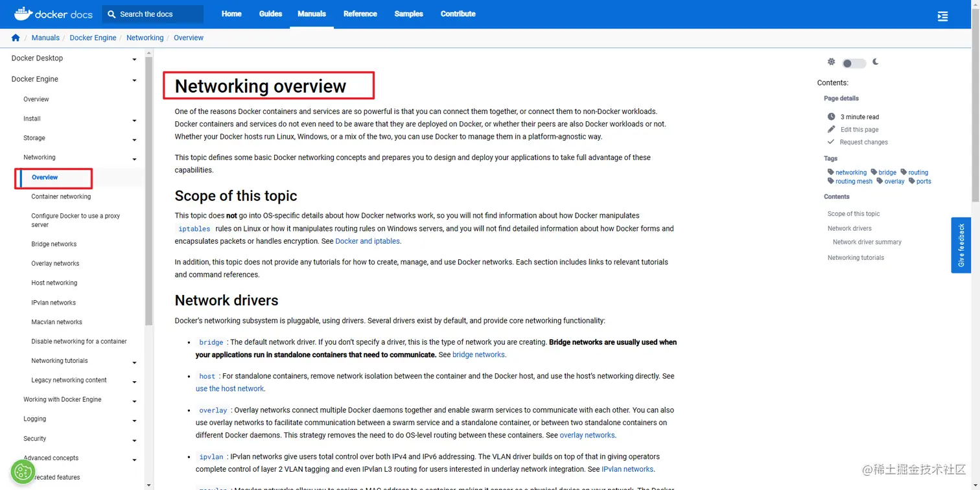Screen dimensions: 980x490
Task: Open the Samples tab
Action: [409, 14]
